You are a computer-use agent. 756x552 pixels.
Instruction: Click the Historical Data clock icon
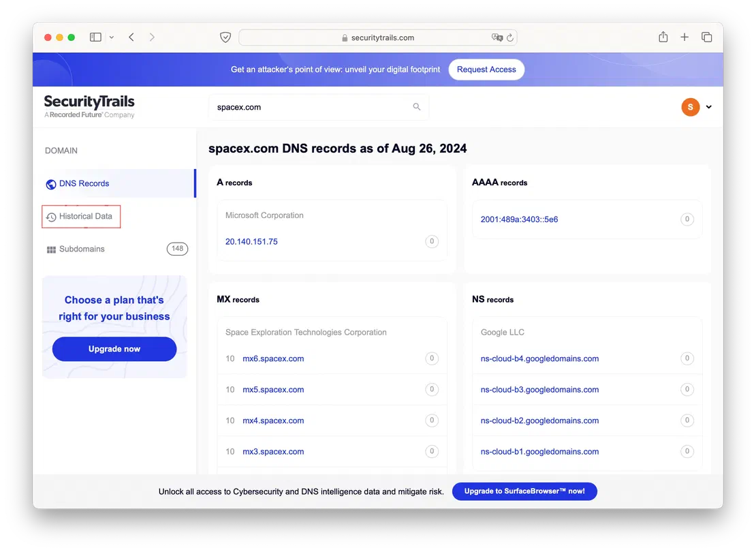click(51, 217)
